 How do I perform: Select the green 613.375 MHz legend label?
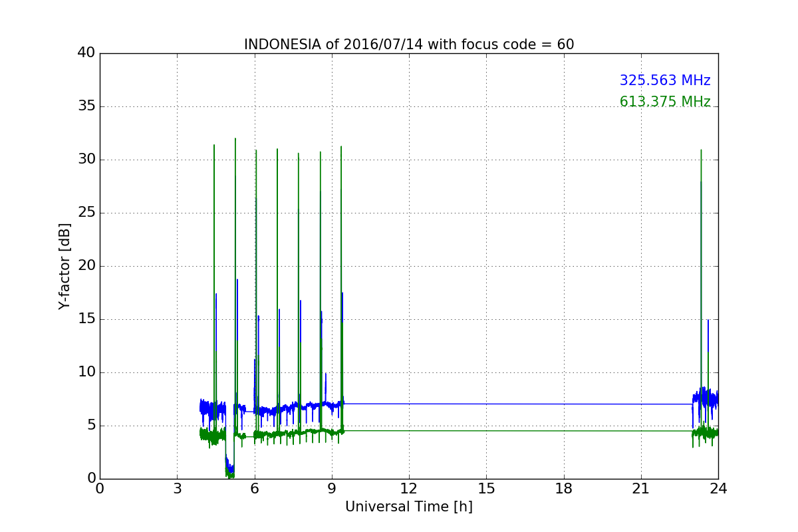(665, 102)
